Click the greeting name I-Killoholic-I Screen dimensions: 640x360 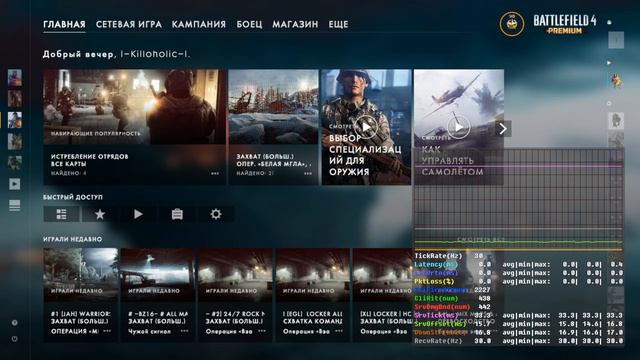[x=155, y=54]
